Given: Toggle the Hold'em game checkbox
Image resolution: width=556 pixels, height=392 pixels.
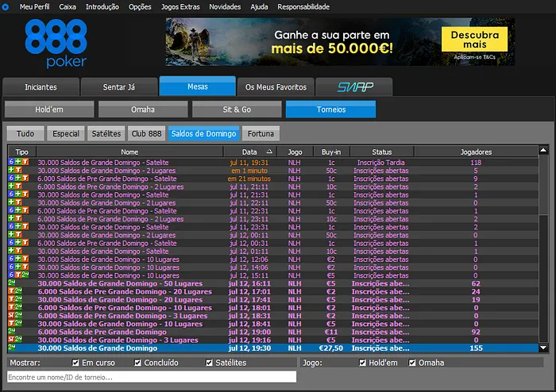Looking at the screenshot, I should coord(362,363).
